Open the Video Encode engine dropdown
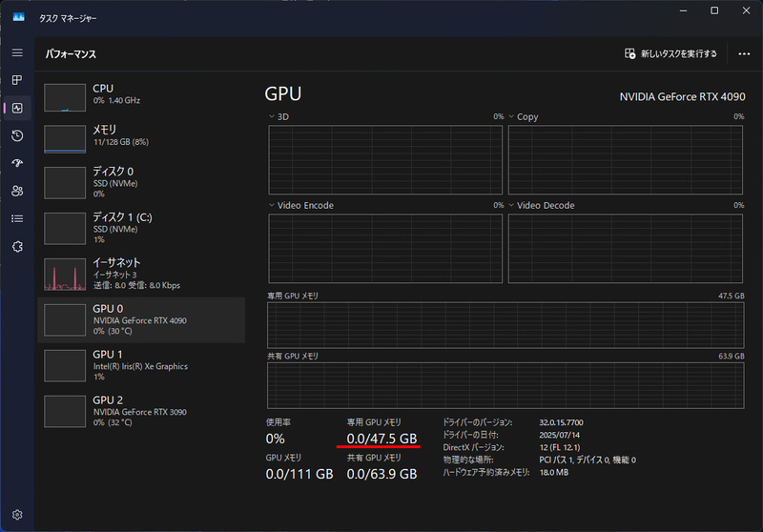The image size is (763, 532). 301,205
